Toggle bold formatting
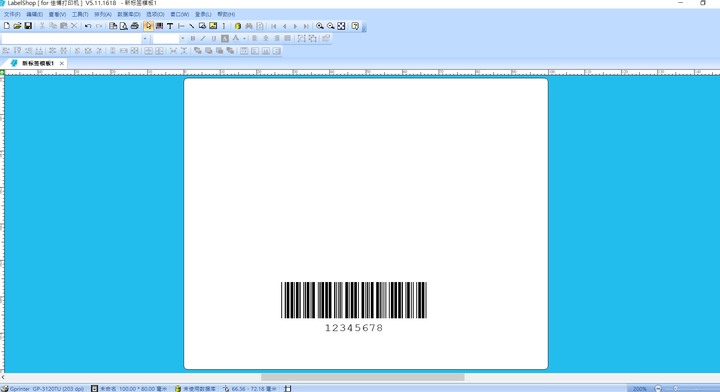 (192, 39)
